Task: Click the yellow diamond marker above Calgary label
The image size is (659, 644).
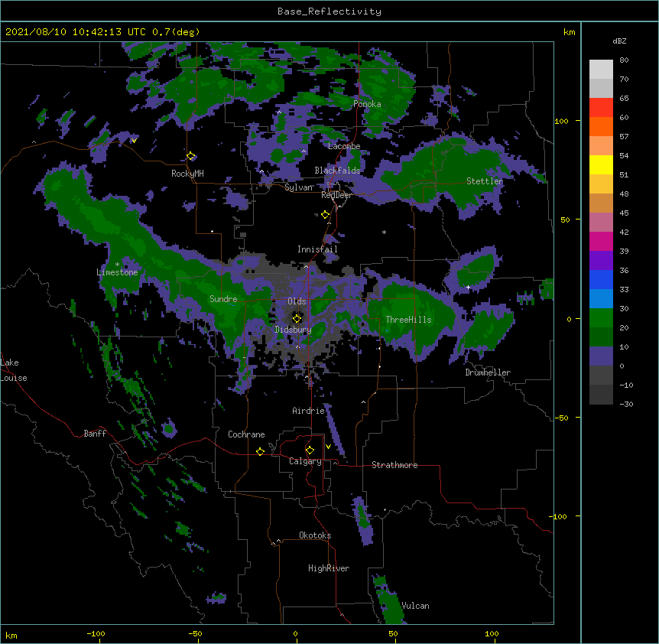Action: (310, 450)
